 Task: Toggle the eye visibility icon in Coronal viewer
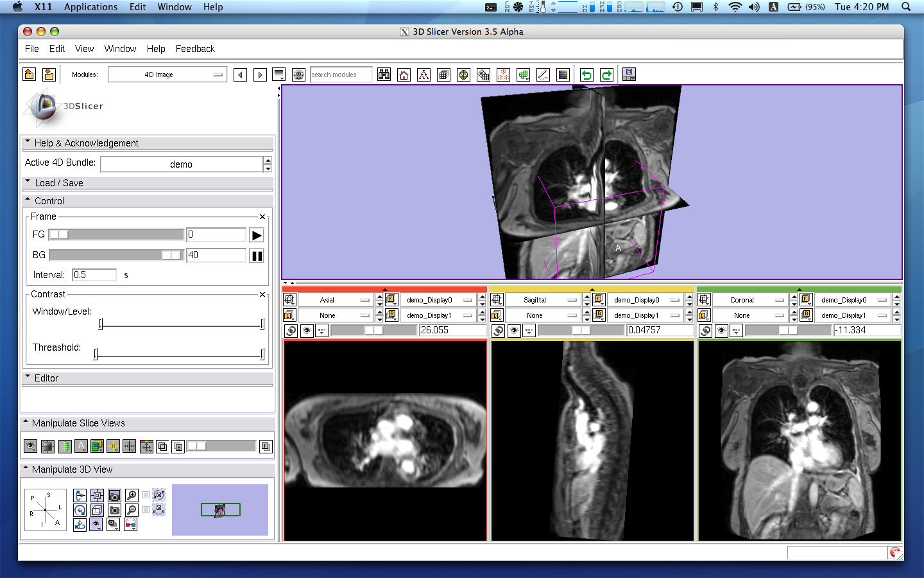tap(721, 331)
